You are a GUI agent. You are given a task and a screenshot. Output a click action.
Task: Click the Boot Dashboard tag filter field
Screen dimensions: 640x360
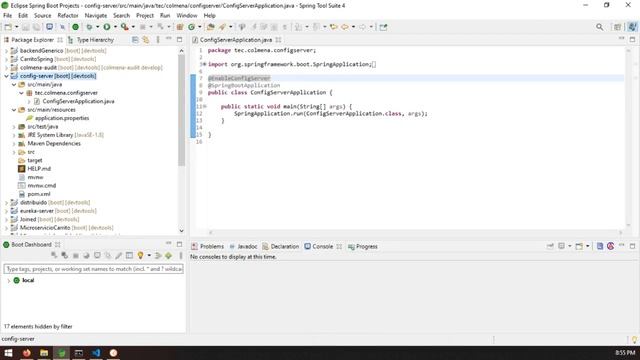coord(93,269)
